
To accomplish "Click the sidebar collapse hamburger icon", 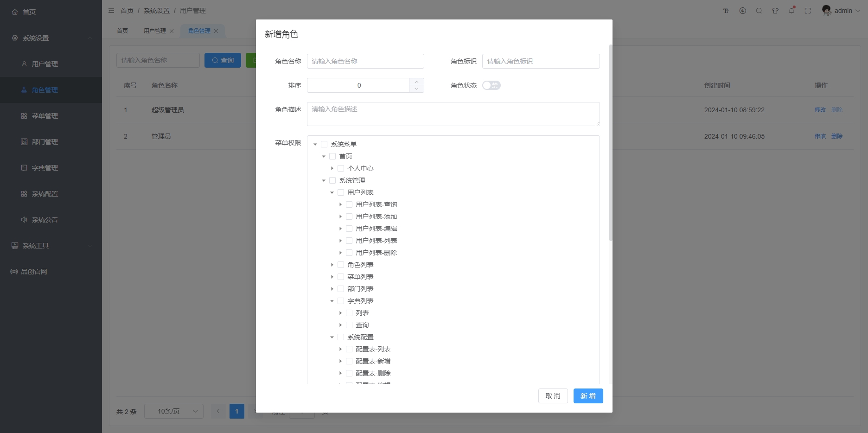I will 111,11.
